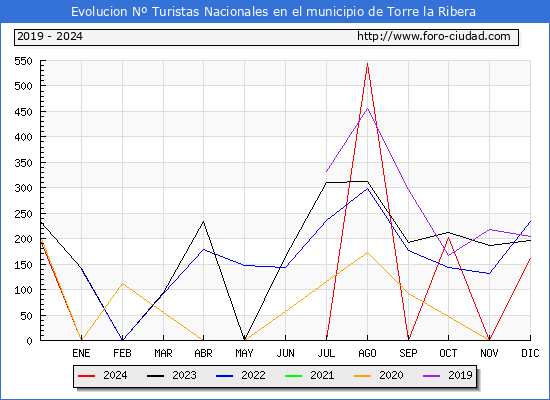Click the MAR month axis label

point(163,353)
